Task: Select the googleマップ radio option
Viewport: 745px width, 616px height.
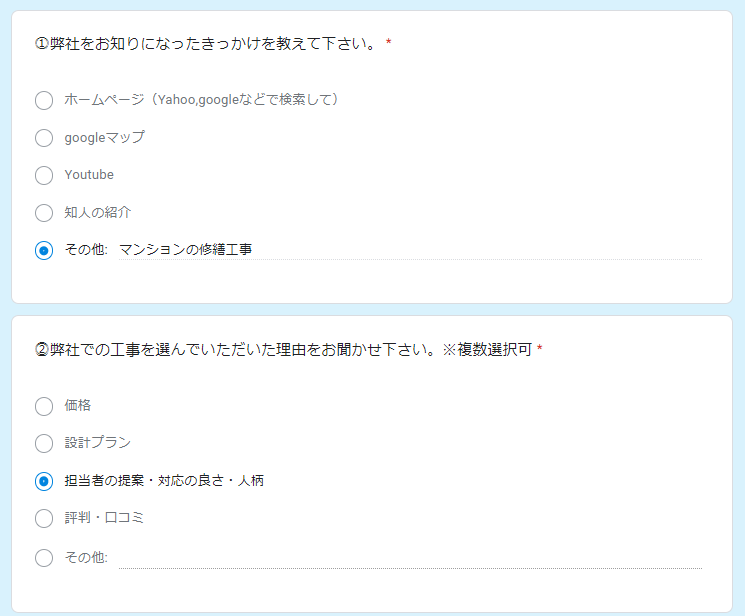Action: pyautogui.click(x=44, y=138)
